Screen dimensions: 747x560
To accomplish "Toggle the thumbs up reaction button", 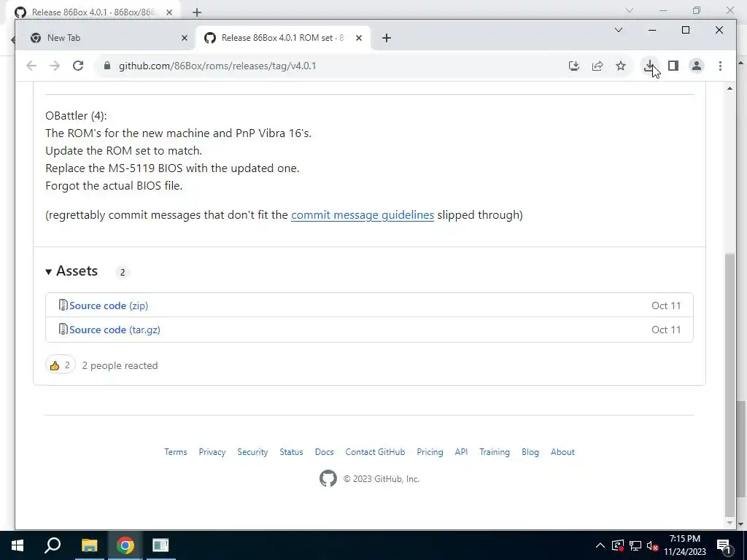I will [61, 365].
